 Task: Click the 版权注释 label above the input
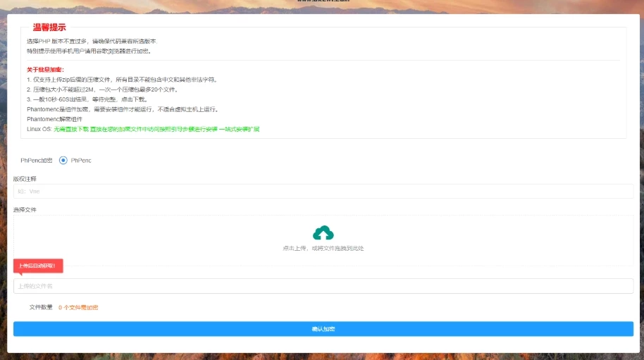click(25, 179)
